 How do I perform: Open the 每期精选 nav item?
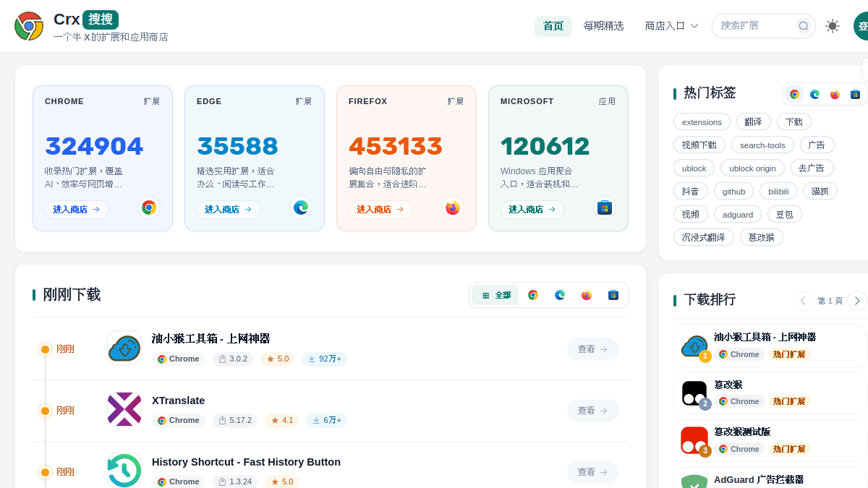pyautogui.click(x=604, y=26)
